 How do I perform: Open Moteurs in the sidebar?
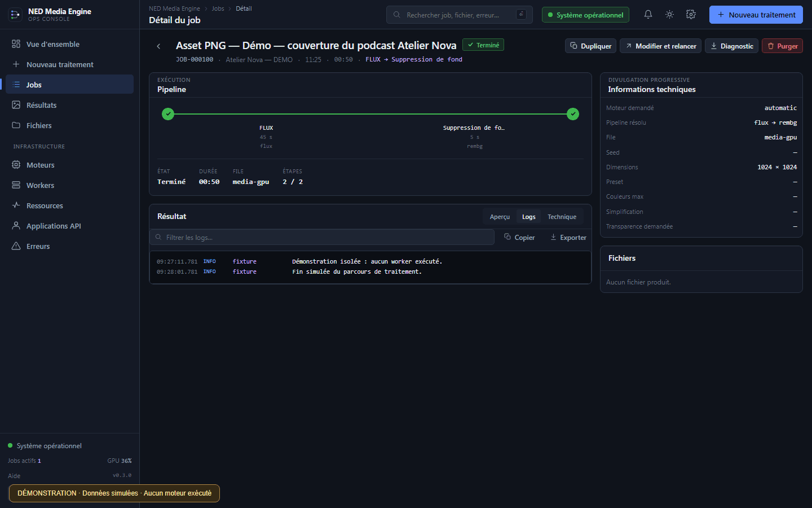(x=69, y=165)
